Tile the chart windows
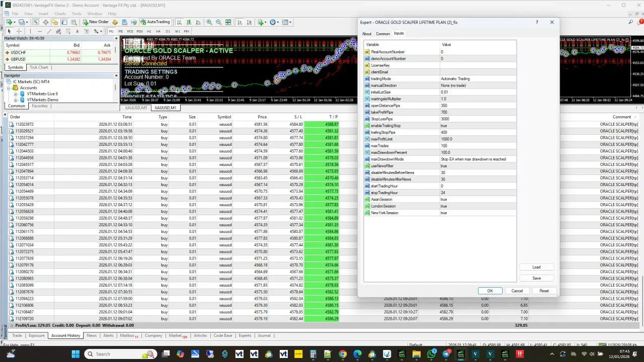This screenshot has height=362, width=644. tap(228, 22)
